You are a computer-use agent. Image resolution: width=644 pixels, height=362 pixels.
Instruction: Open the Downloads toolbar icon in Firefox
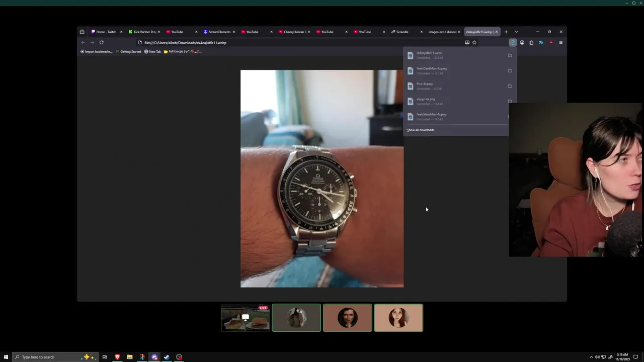[513, 43]
